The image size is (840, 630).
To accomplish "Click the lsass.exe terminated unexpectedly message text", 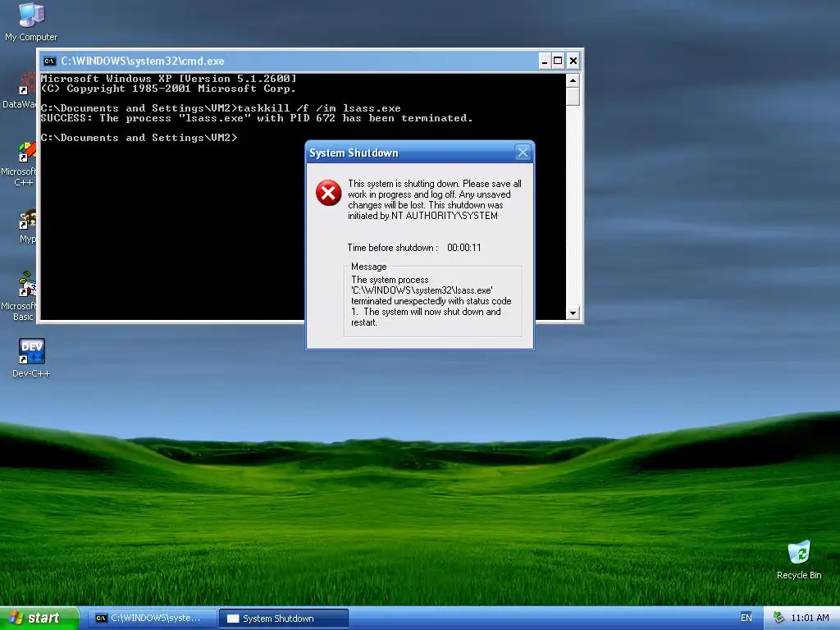I will [x=431, y=301].
